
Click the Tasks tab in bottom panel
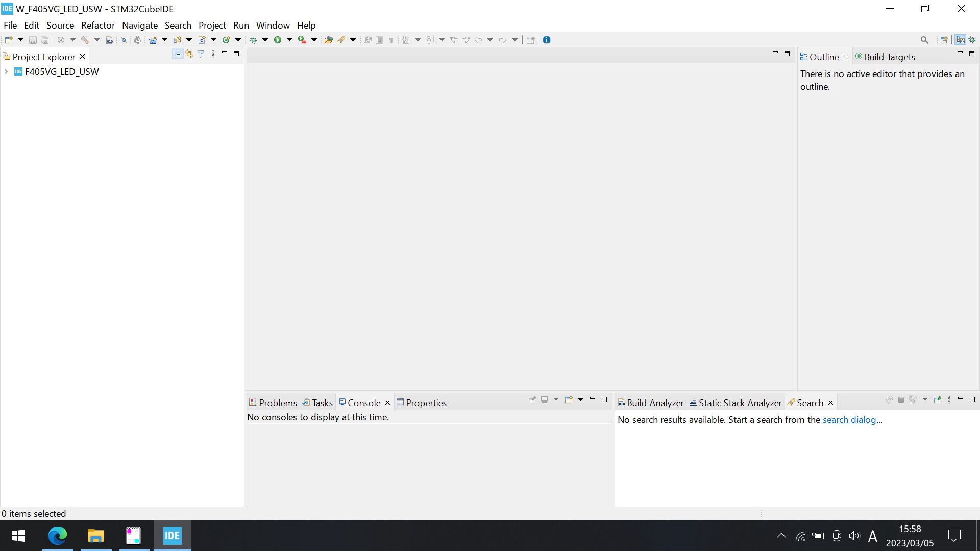coord(322,403)
